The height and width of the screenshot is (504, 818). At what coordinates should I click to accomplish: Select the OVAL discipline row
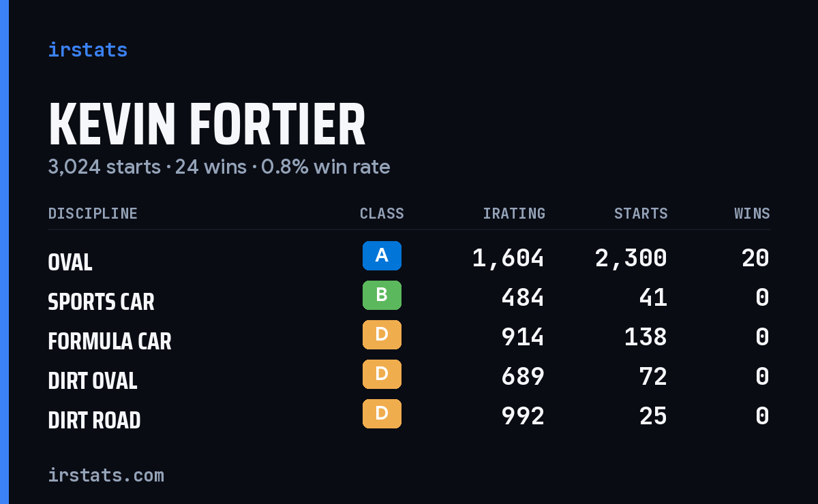point(409,258)
